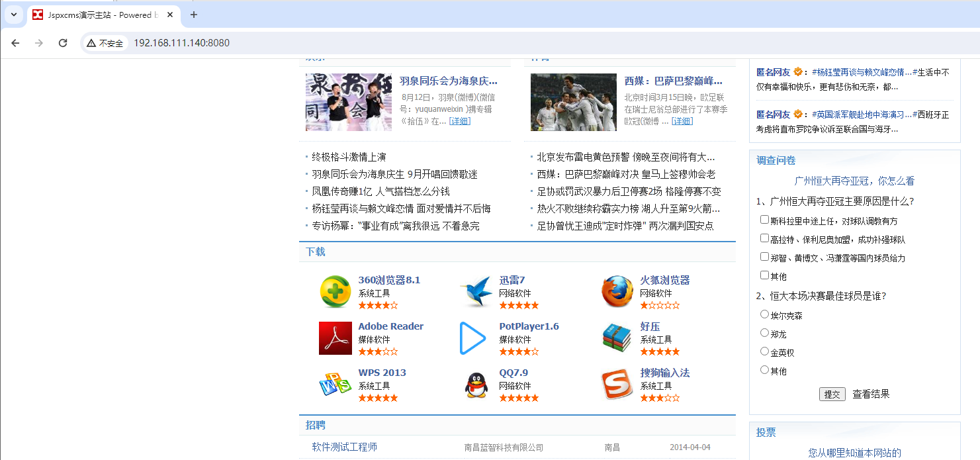Open 北京发布雷电黄色预警 news item

[x=626, y=157]
